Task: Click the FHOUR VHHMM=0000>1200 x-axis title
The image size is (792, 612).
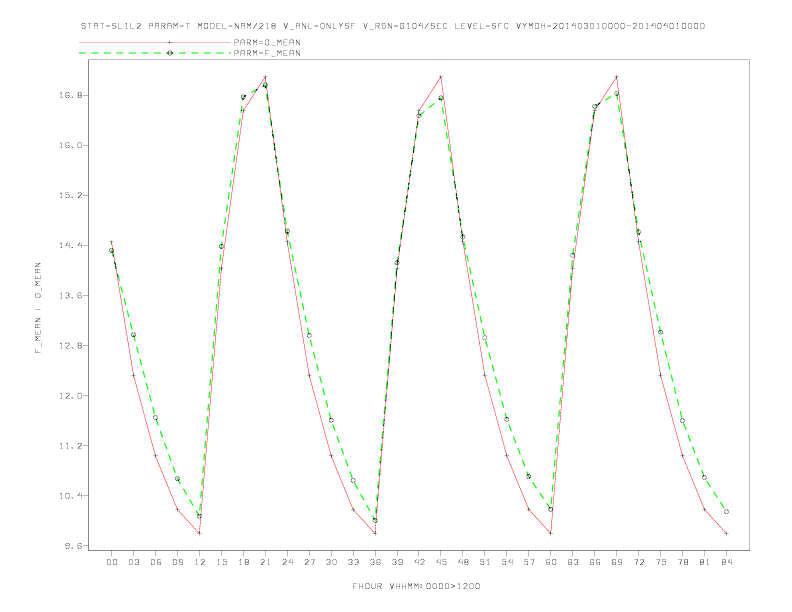Action: point(416,586)
